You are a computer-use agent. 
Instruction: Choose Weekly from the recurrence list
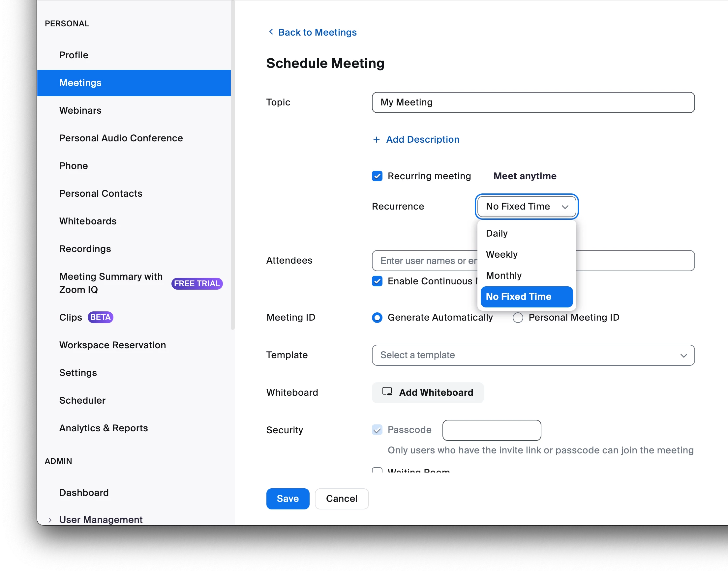[x=501, y=254]
